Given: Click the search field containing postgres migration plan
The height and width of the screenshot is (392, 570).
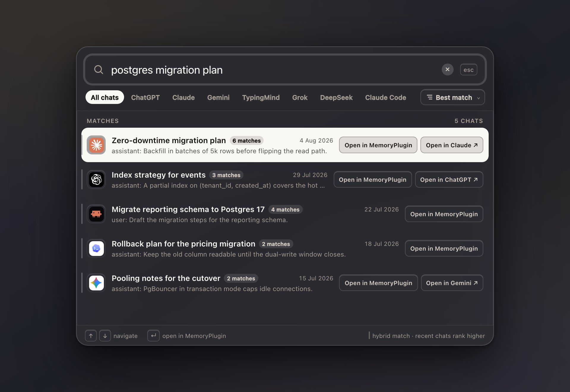Looking at the screenshot, I should [x=285, y=70].
